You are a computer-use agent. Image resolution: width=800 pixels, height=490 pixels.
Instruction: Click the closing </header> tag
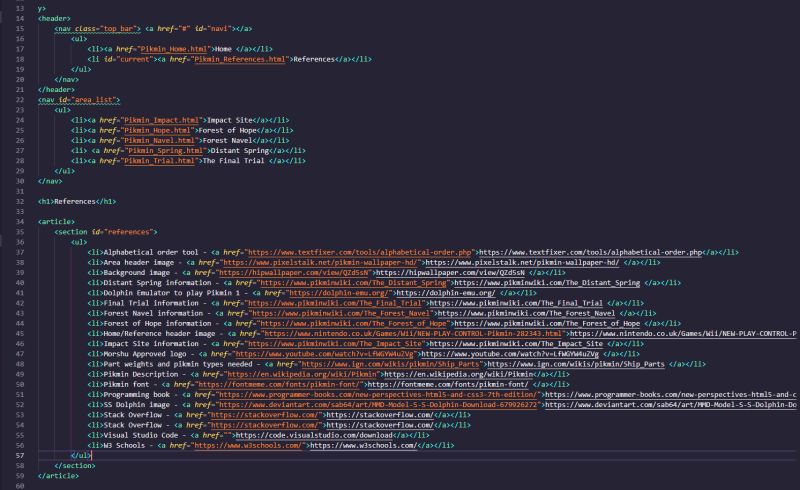[x=56, y=90]
